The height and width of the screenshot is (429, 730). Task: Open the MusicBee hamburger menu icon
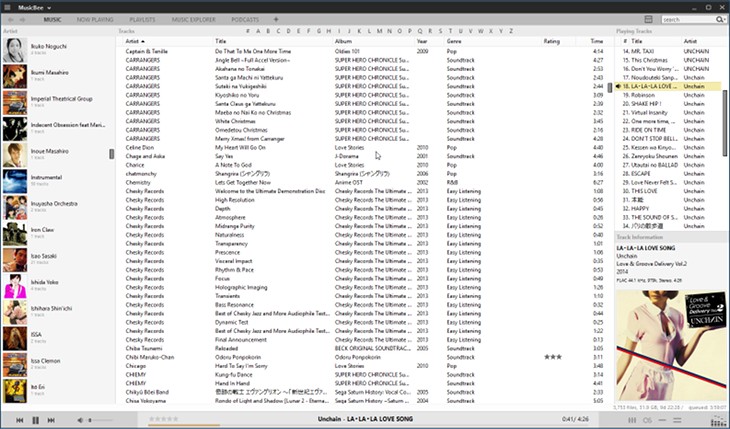point(7,7)
